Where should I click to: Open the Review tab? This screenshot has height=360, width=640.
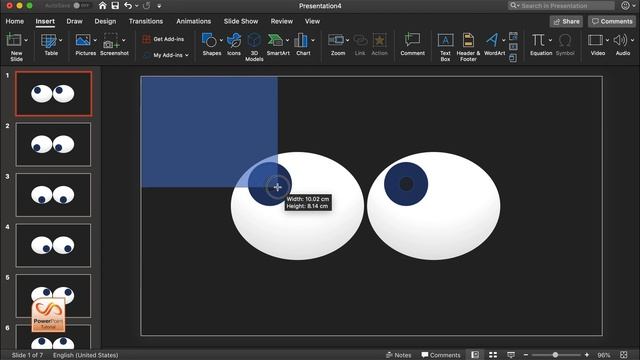pos(282,21)
